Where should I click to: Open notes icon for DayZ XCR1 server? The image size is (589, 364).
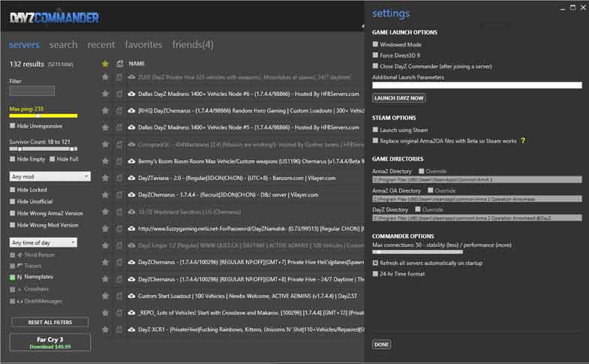[x=119, y=329]
